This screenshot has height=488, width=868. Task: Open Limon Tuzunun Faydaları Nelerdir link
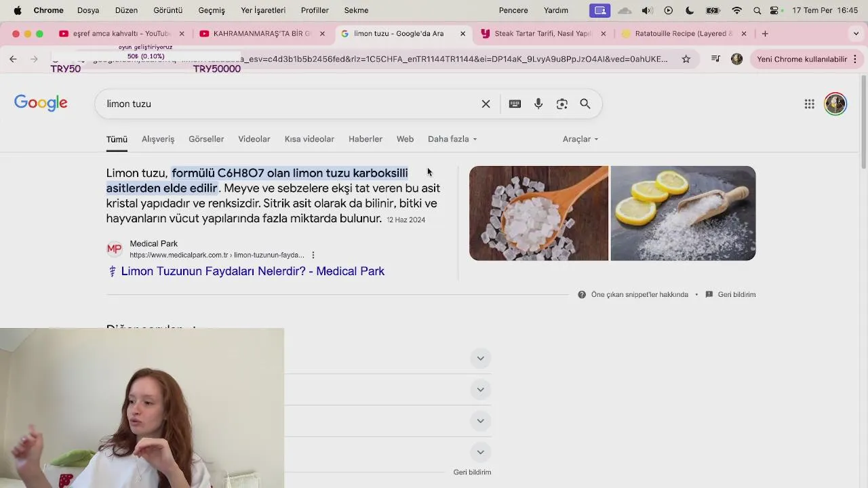click(x=252, y=271)
